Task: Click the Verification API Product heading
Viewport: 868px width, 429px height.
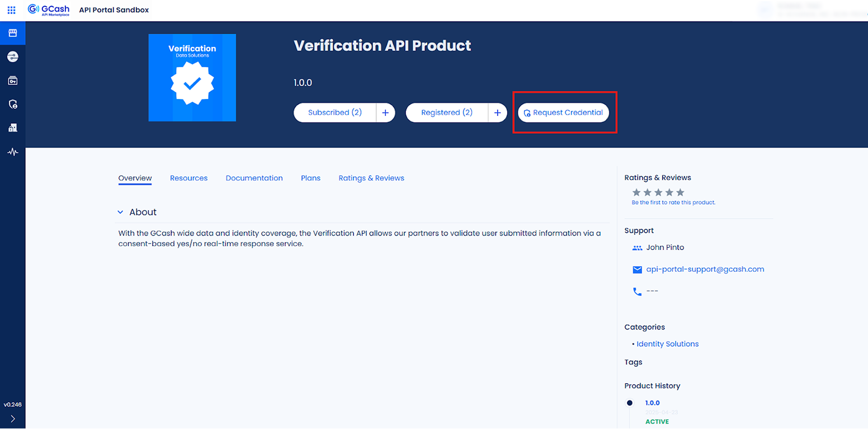Action: click(383, 45)
